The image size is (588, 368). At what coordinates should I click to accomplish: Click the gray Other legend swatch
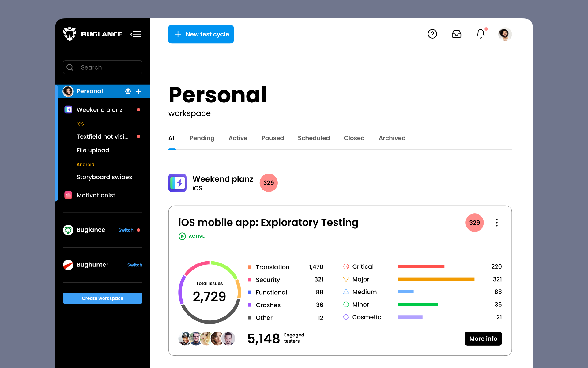click(x=250, y=318)
